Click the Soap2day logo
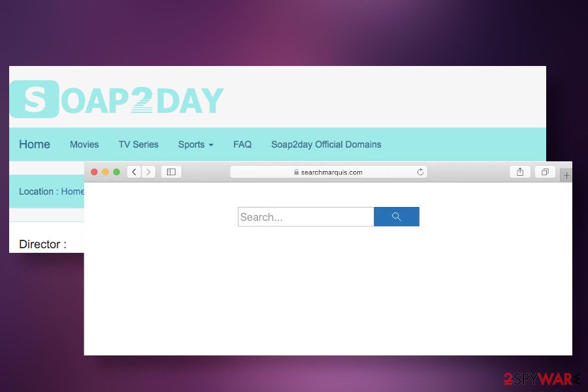This screenshot has height=392, width=588. coord(117,99)
